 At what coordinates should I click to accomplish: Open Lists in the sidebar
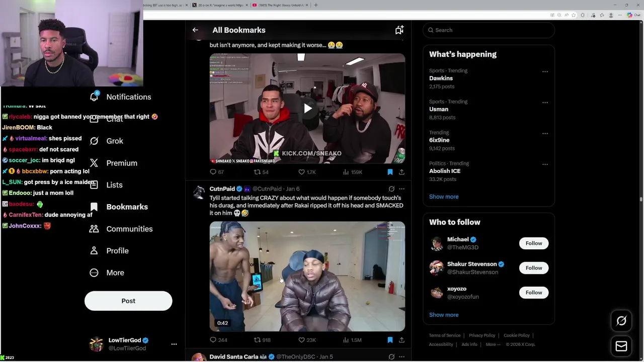(x=106, y=185)
